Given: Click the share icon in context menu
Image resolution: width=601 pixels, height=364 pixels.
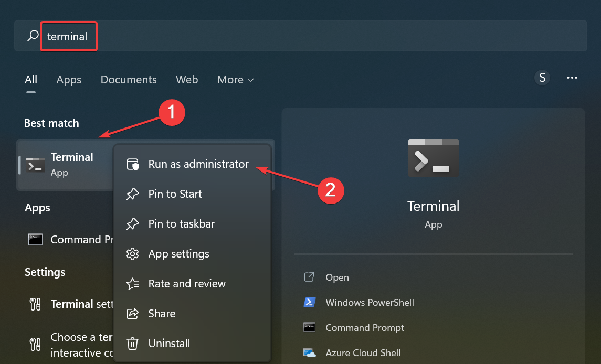Looking at the screenshot, I should 133,314.
